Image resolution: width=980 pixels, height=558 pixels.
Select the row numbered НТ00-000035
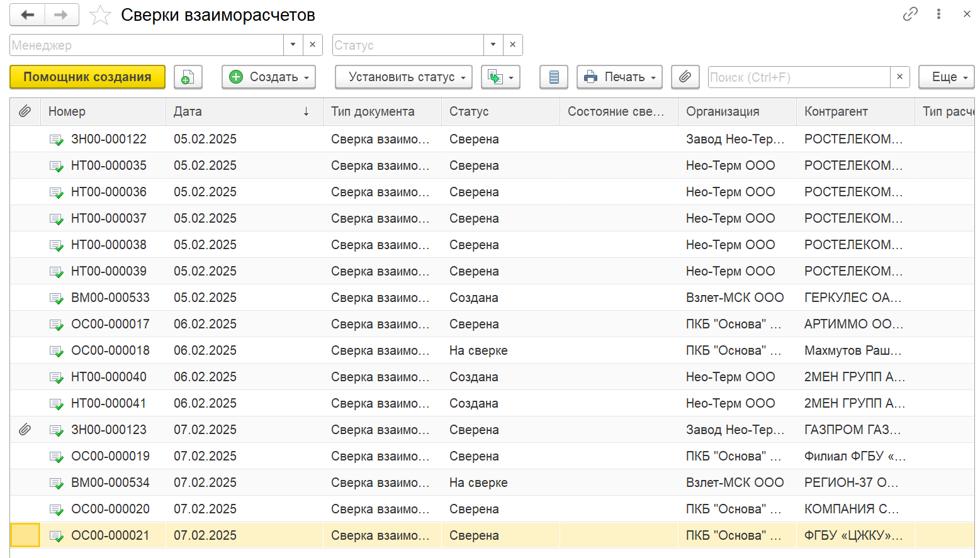point(492,165)
